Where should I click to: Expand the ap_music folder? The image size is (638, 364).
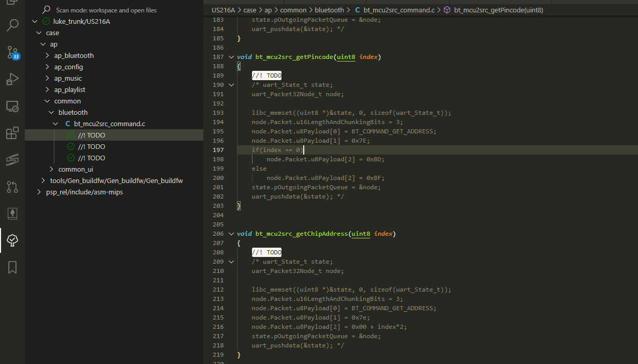(x=47, y=78)
